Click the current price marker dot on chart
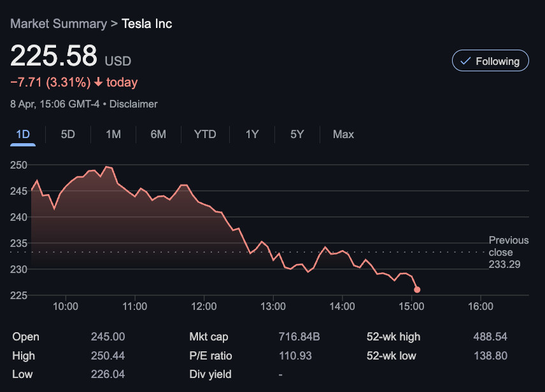The image size is (545, 392). 417,290
